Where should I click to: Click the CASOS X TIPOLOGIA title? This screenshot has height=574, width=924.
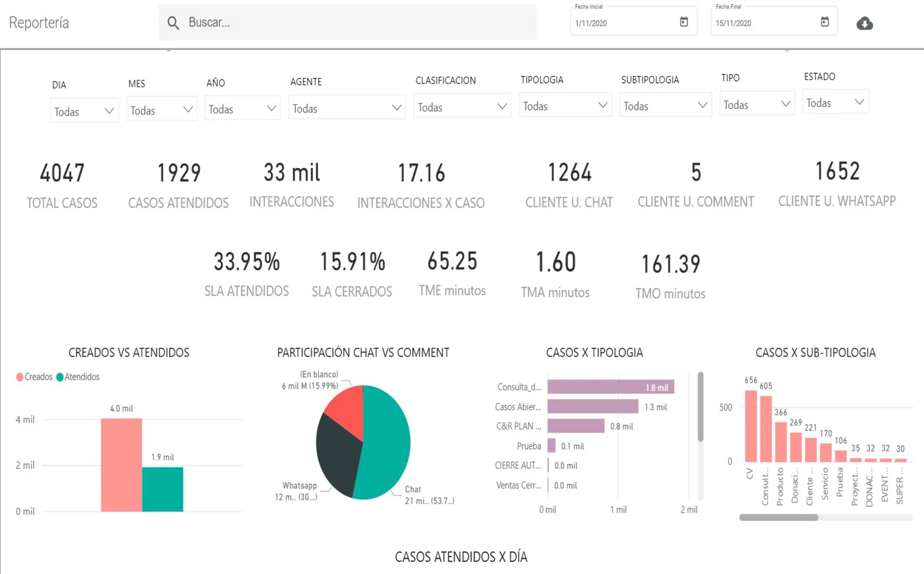point(594,353)
